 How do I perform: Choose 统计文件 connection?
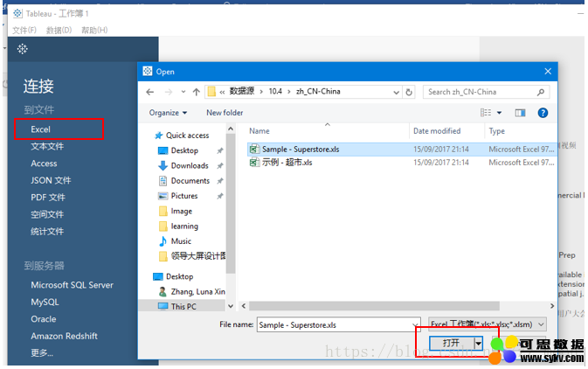[x=47, y=231]
